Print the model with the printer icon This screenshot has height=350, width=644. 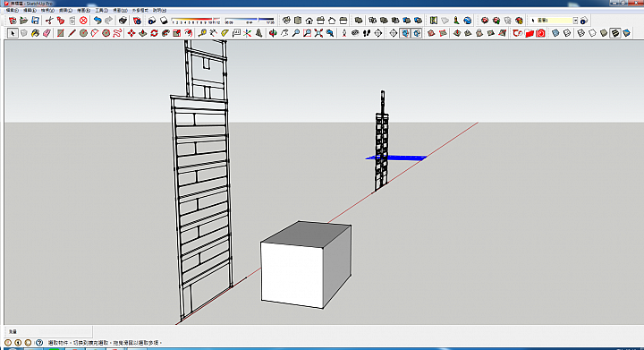point(123,20)
